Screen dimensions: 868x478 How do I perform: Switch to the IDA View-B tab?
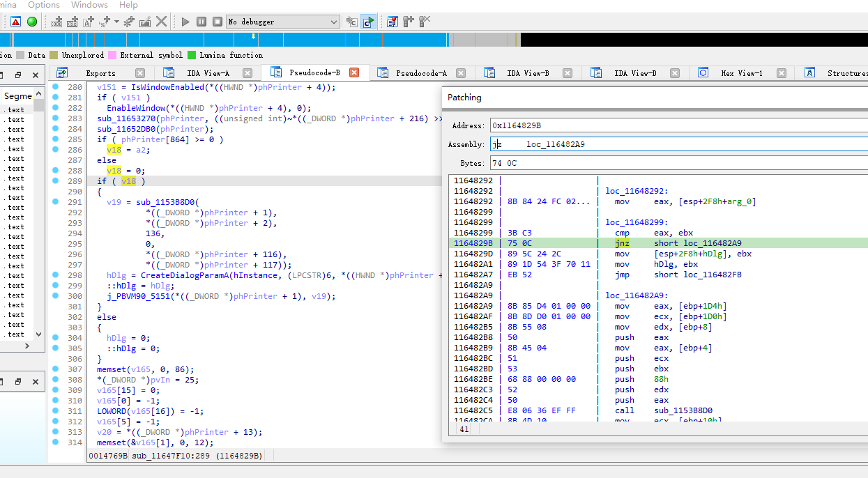[x=528, y=73]
